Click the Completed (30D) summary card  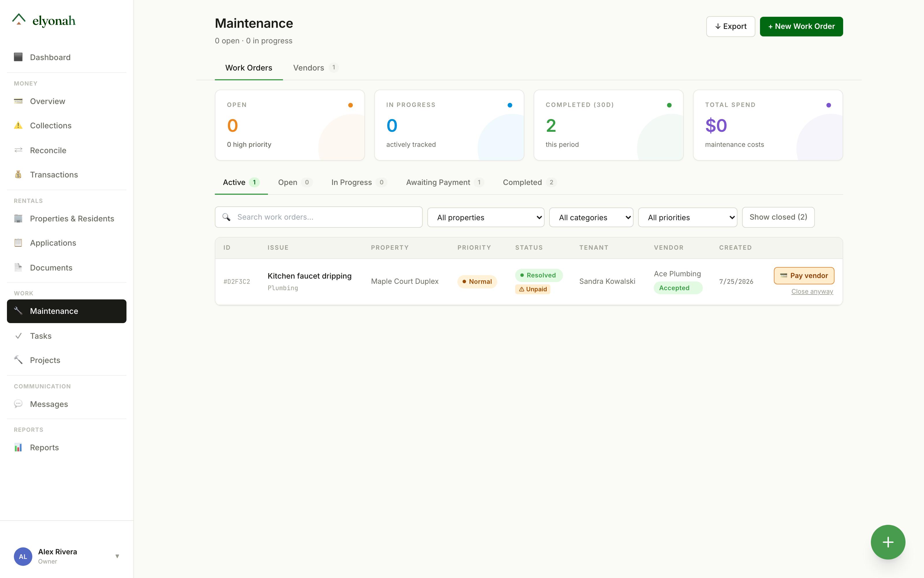pyautogui.click(x=608, y=125)
